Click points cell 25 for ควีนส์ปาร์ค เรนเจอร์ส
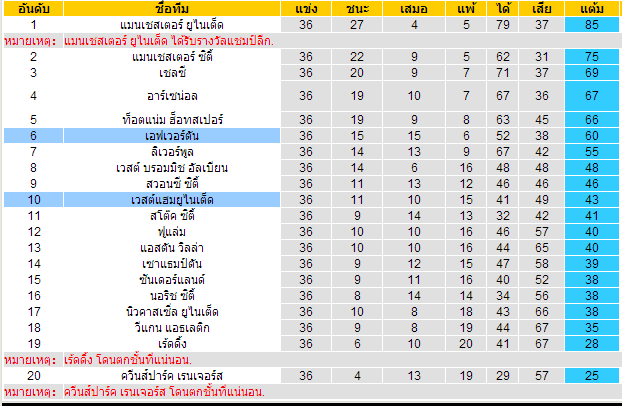Image resolution: width=622 pixels, height=406 pixels. pyautogui.click(x=591, y=375)
